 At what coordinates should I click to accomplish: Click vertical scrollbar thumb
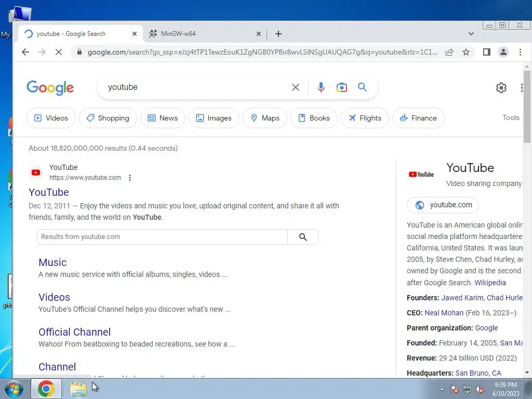pos(527,107)
